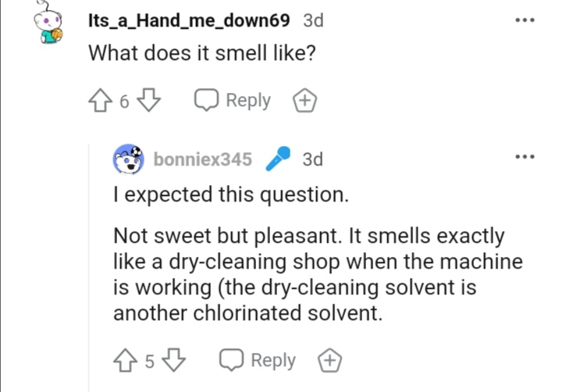Downvote Its_a_Hand_me_down69's comment
562x392 pixels.
pos(149,100)
